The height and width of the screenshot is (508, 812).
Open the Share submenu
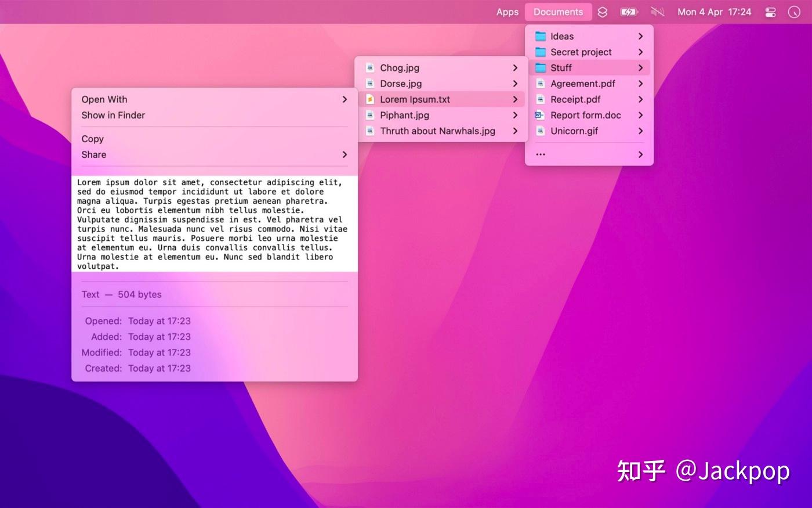click(x=215, y=154)
